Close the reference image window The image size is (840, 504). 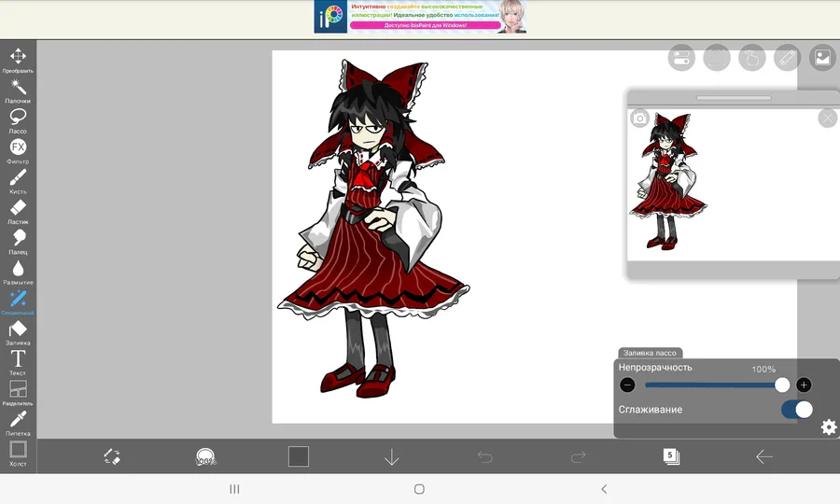[828, 118]
